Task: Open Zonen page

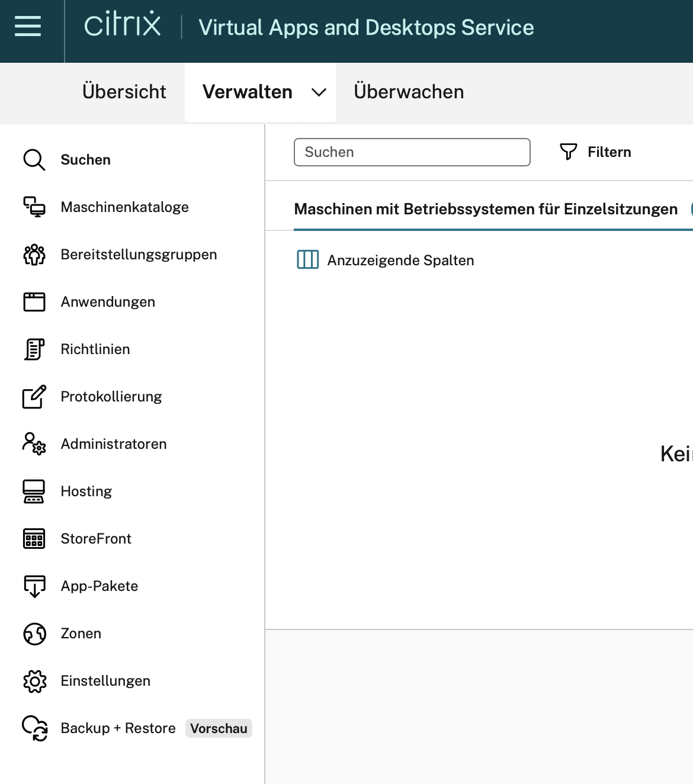Action: pos(81,634)
